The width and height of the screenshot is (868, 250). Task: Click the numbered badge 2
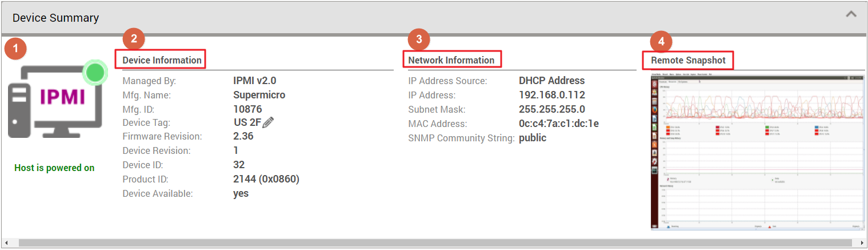click(134, 39)
